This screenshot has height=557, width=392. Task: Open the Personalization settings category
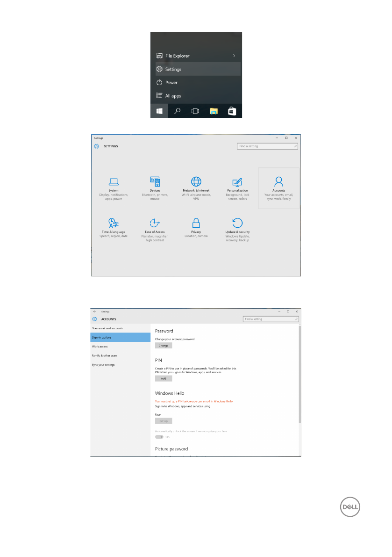[237, 188]
